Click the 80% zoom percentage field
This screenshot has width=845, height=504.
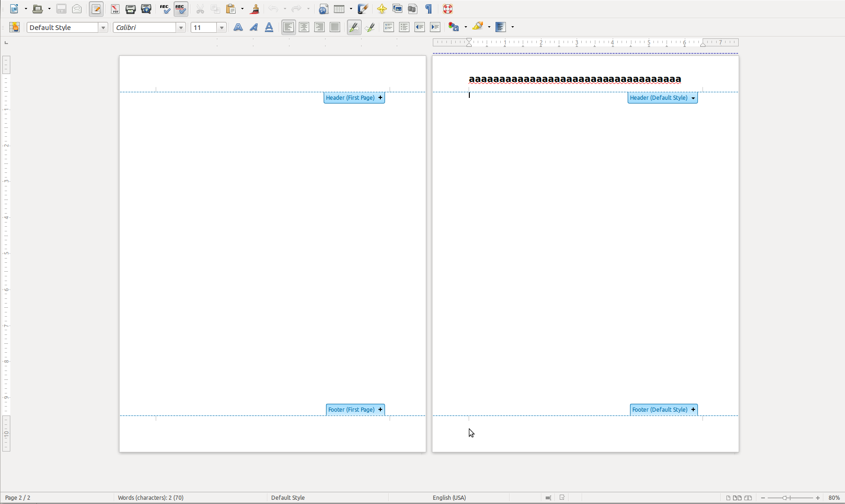coord(834,498)
